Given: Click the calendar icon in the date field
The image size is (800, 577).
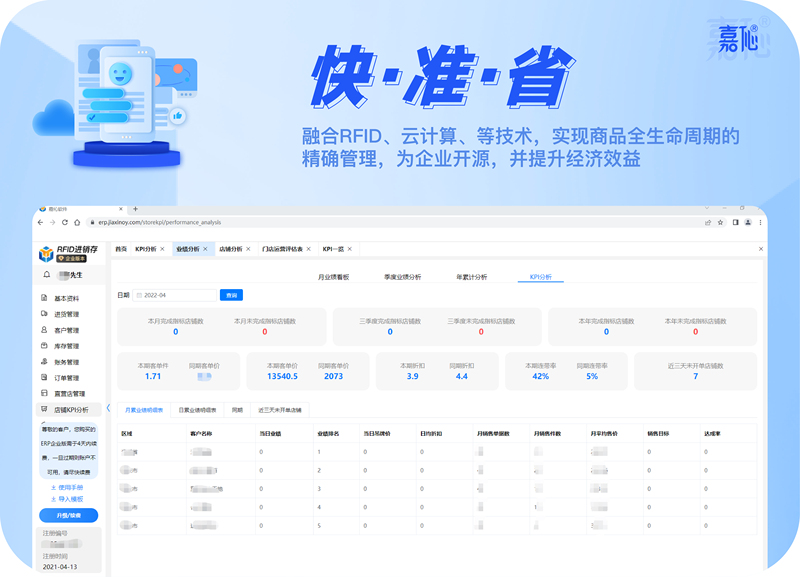Looking at the screenshot, I should point(139,295).
